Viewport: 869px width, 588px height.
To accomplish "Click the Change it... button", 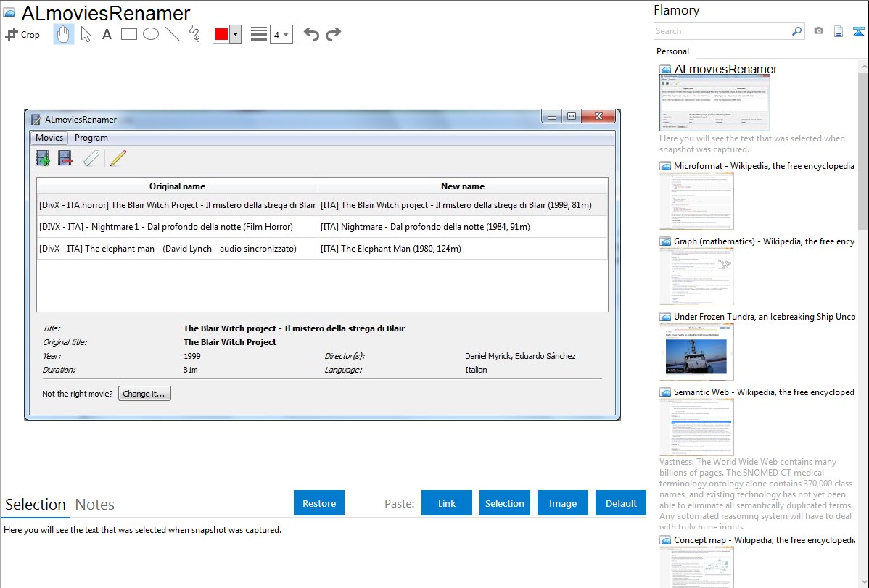I will pos(144,394).
